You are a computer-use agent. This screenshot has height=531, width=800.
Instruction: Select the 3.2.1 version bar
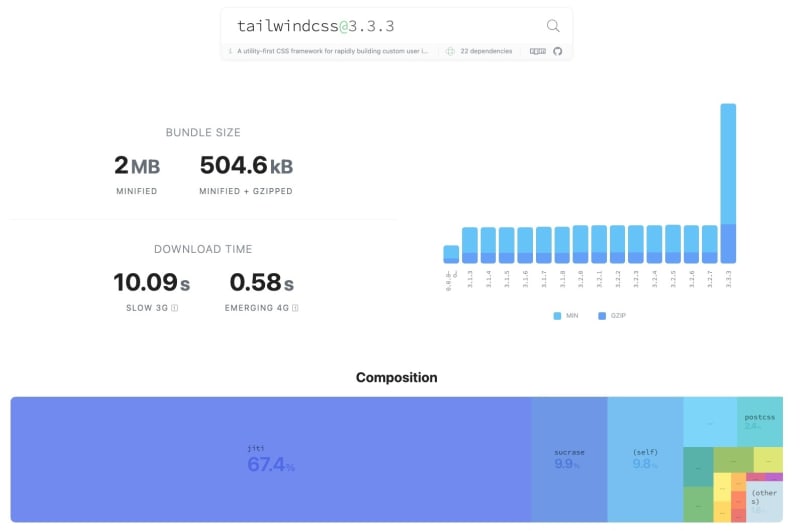point(599,244)
